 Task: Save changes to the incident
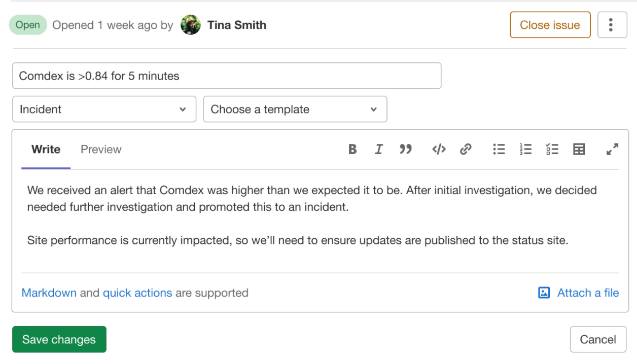pyautogui.click(x=59, y=339)
